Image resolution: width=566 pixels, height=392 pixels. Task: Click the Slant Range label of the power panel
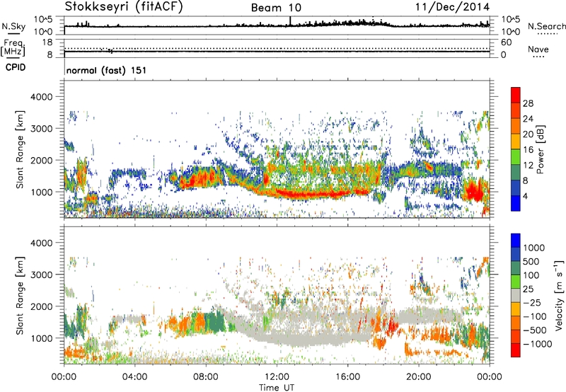[20, 150]
